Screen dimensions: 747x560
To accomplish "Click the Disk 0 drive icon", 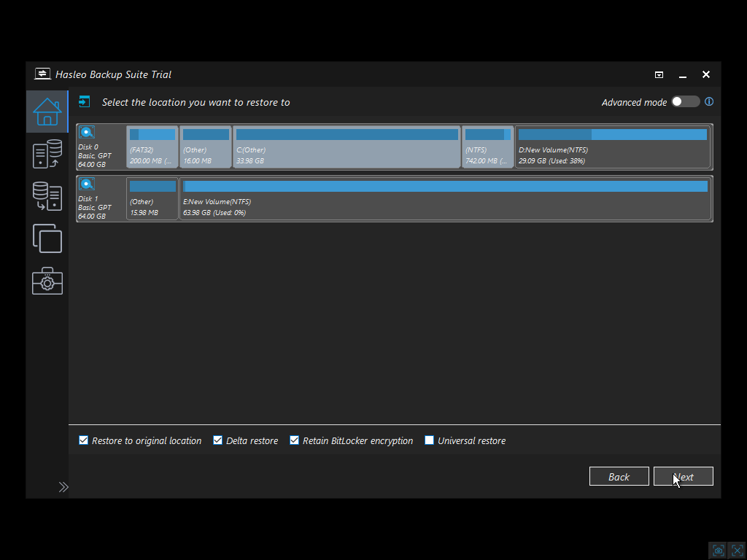I will click(87, 132).
